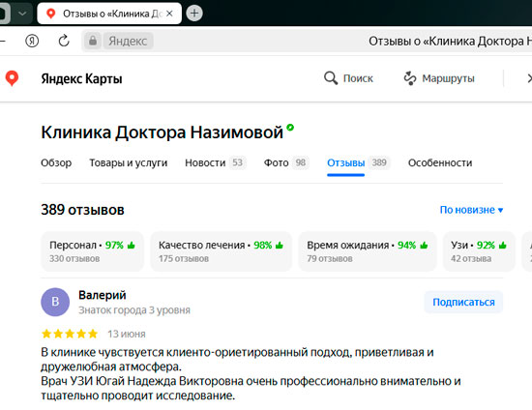Viewport: 532px width, 410px height.
Task: Click the Yandex home button in the toolbar
Action: click(32, 41)
